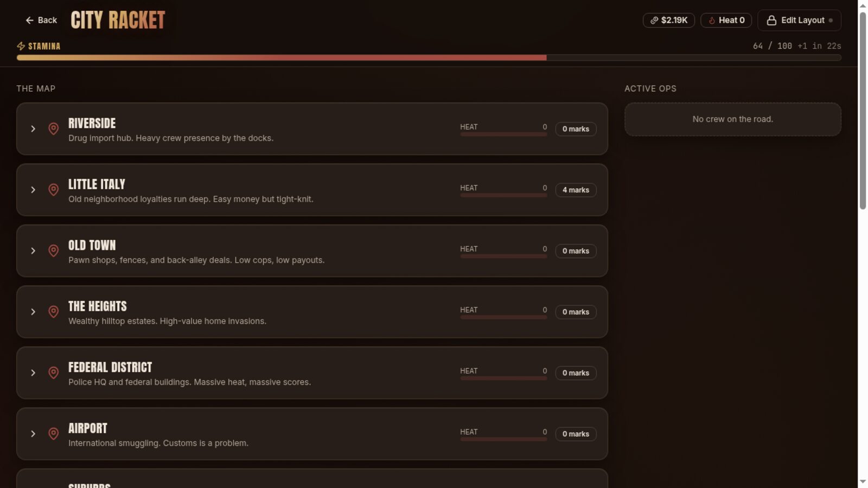Image resolution: width=868 pixels, height=488 pixels.
Task: Click the OLD TOWN district title
Action: tap(92, 245)
